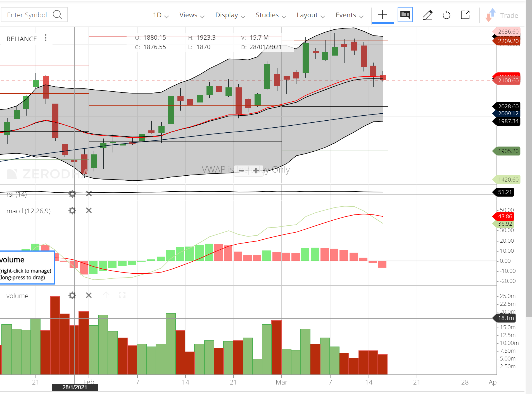Click the symbol search magnifier icon
This screenshot has height=394, width=532.
click(x=57, y=15)
